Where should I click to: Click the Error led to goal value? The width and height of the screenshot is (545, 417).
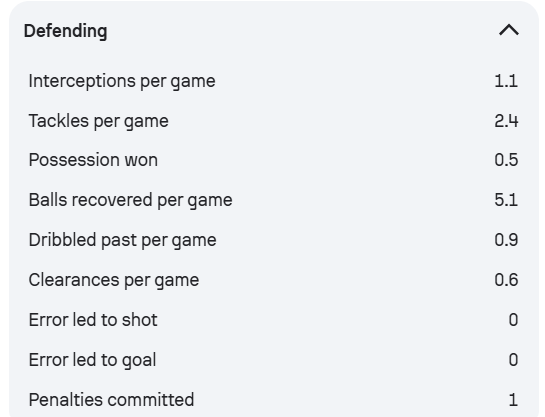tap(513, 360)
